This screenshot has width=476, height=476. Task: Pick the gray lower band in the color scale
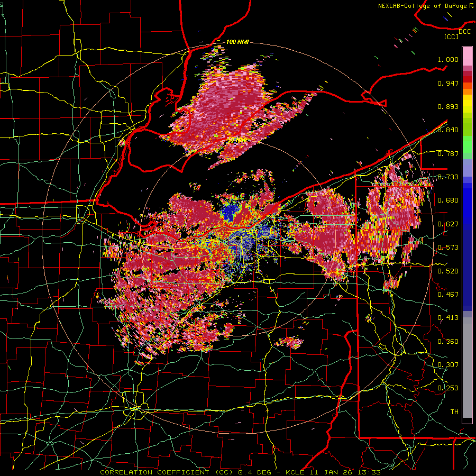tap(467, 368)
